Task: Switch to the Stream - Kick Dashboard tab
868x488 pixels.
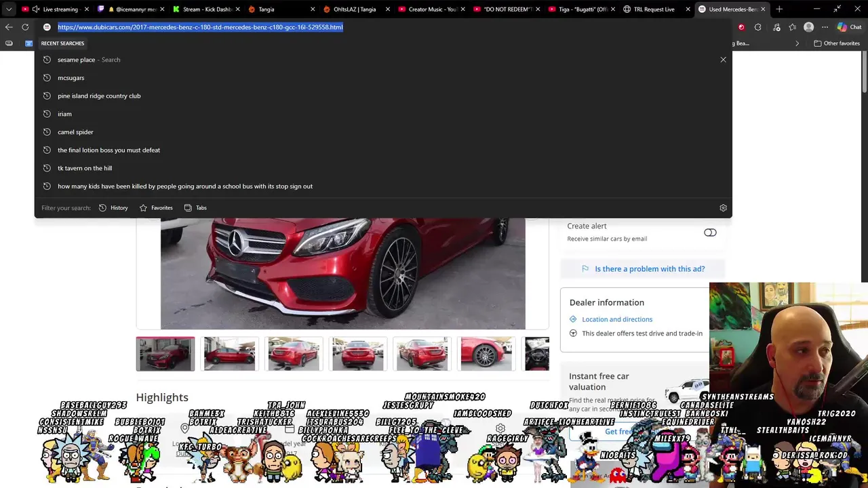Action: [205, 9]
